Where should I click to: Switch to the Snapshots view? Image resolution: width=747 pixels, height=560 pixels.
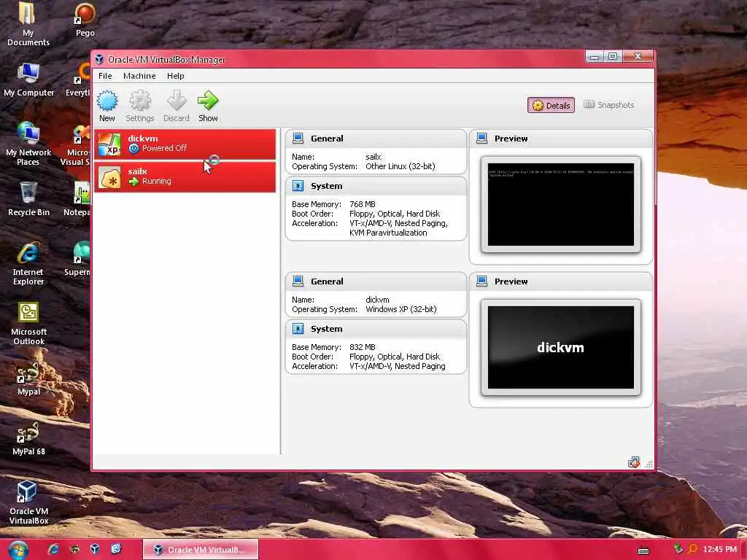[x=609, y=105]
